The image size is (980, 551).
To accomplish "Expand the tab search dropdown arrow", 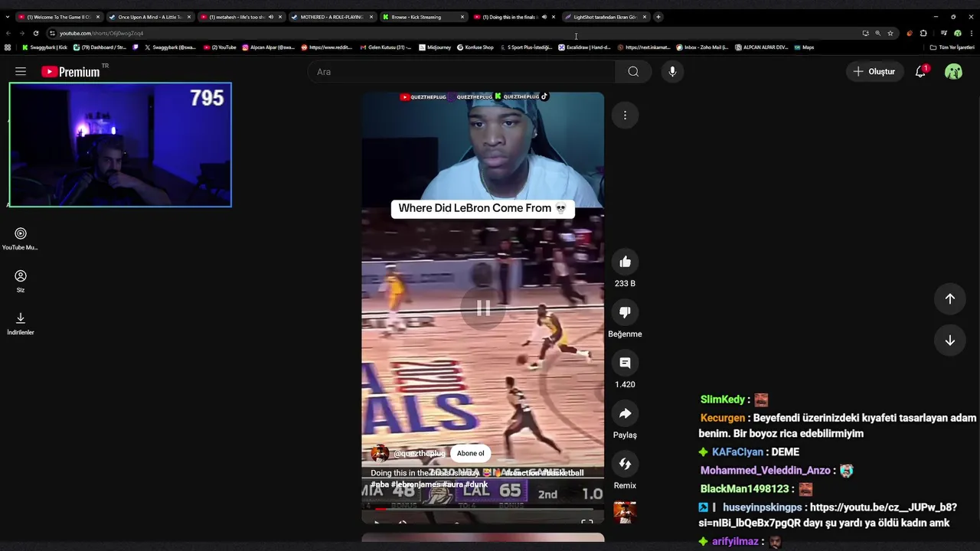I will pos(8,17).
